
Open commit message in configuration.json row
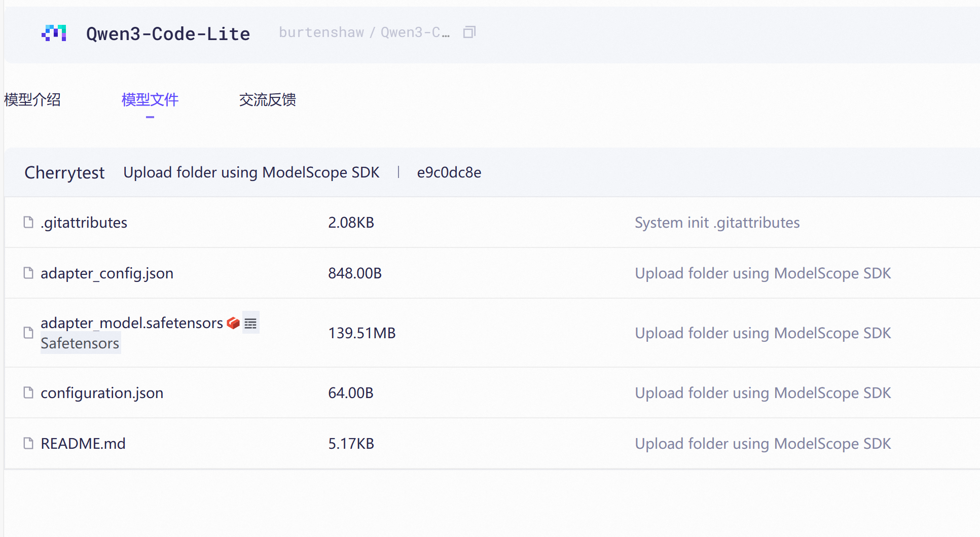[x=763, y=392]
